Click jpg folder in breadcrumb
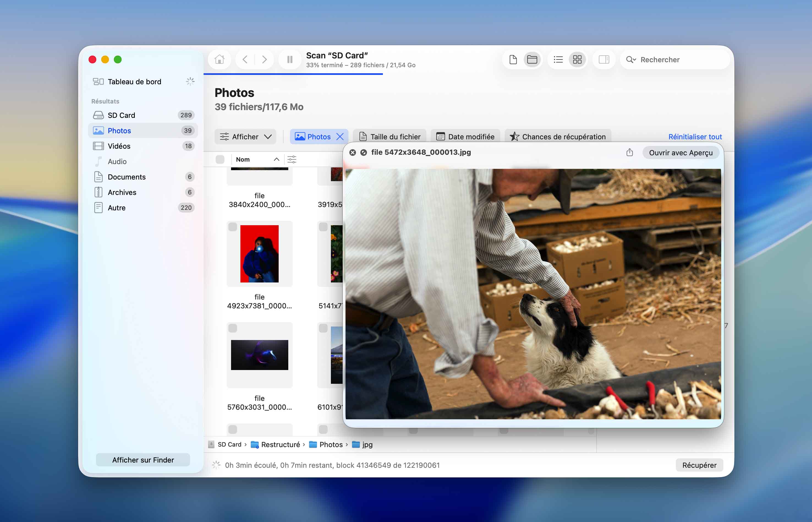This screenshot has height=522, width=812. tap(362, 444)
